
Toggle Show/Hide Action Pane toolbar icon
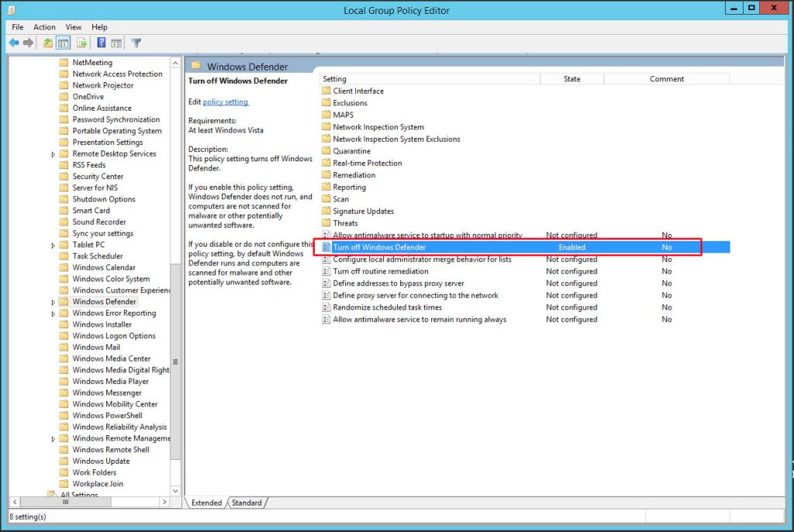(116, 43)
